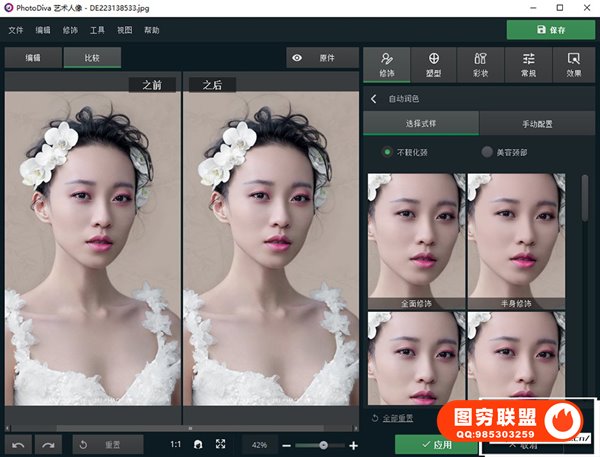Click the fit-to-screen icon
This screenshot has height=457, width=600.
click(220, 444)
